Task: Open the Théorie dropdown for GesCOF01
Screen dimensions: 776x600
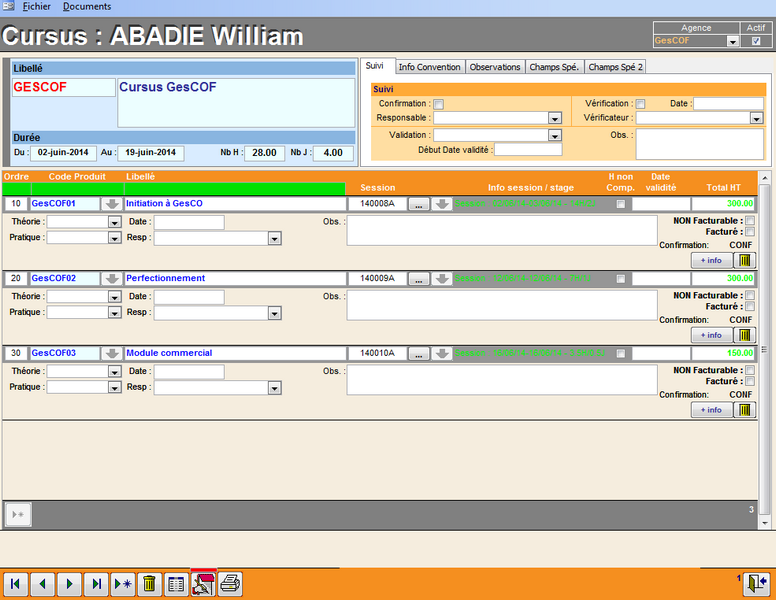Action: click(114, 222)
